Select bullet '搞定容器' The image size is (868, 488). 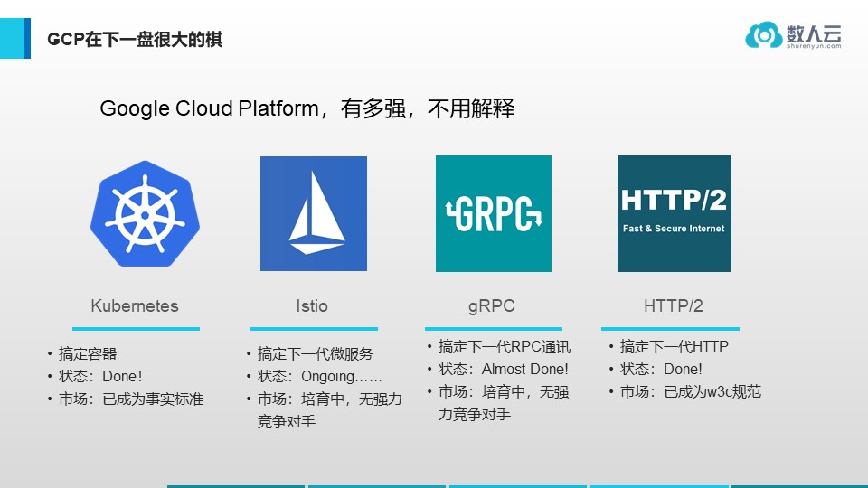coord(88,353)
